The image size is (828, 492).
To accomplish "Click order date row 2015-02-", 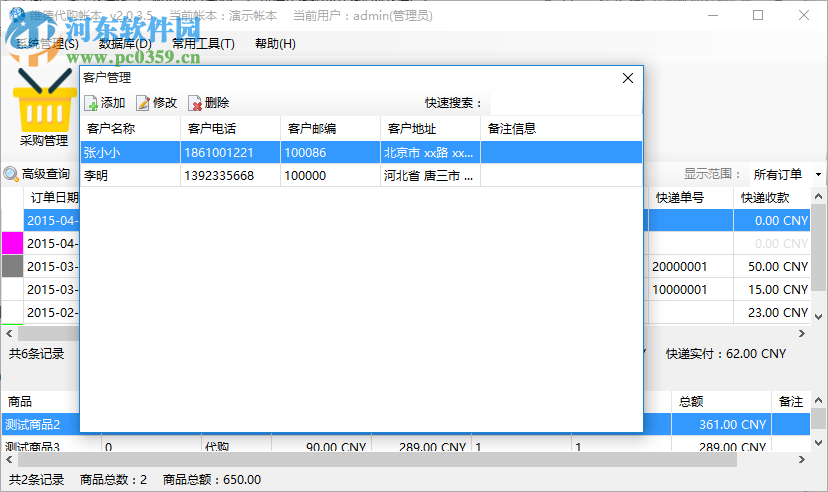I will pos(52,313).
